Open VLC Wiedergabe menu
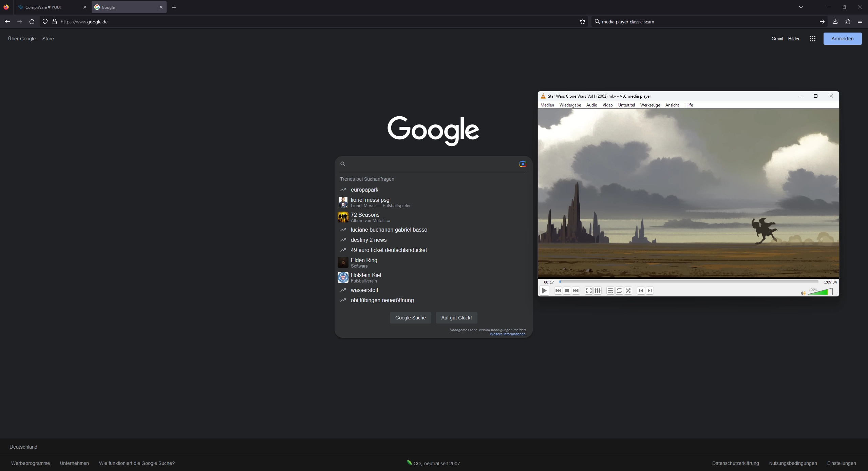Screen dimensions: 868x471 point(570,105)
